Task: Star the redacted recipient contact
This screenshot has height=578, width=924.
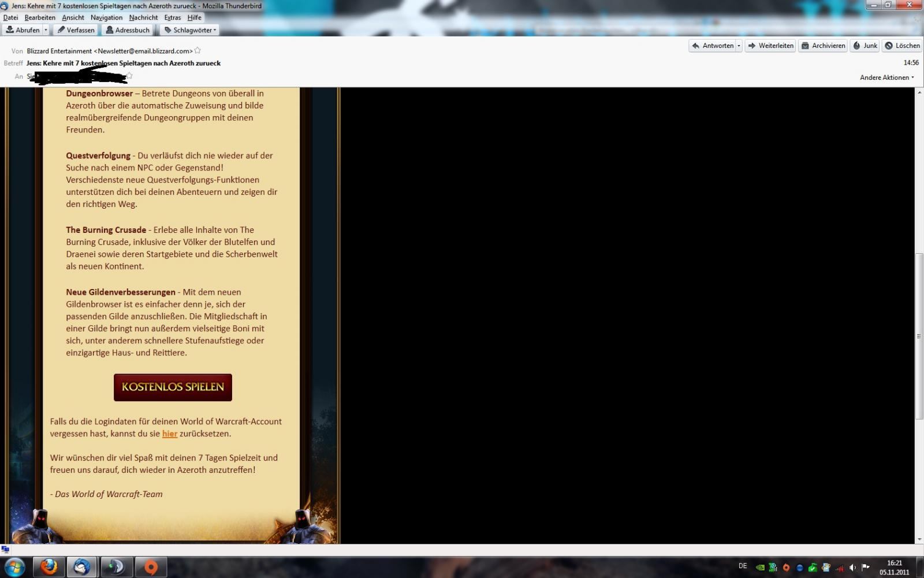Action: tap(129, 76)
